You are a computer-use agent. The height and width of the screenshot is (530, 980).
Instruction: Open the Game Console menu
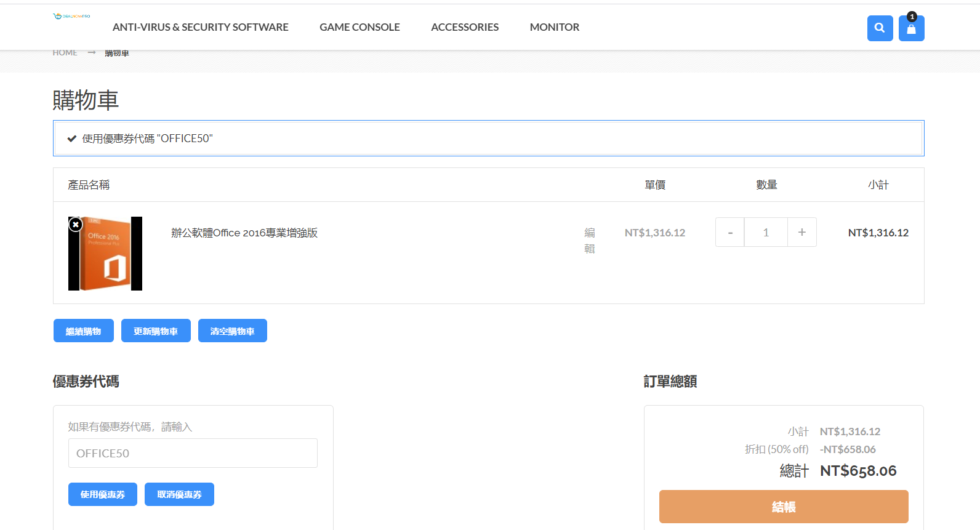(359, 27)
